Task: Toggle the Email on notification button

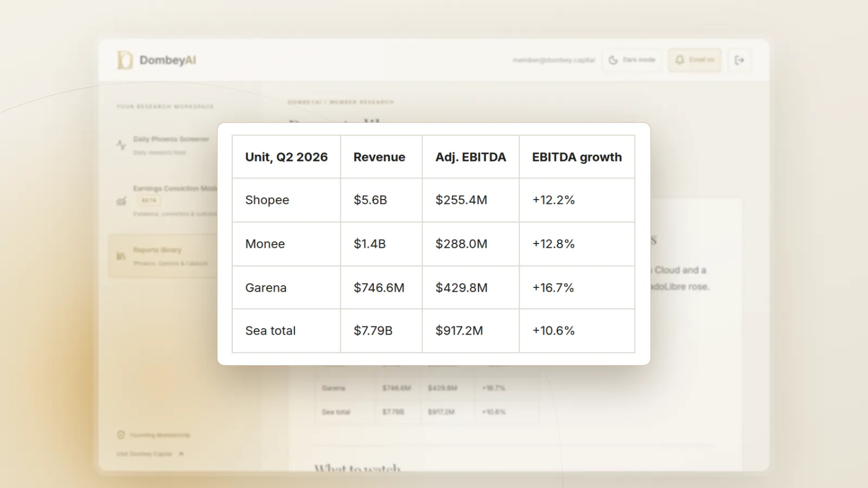Action: point(694,60)
